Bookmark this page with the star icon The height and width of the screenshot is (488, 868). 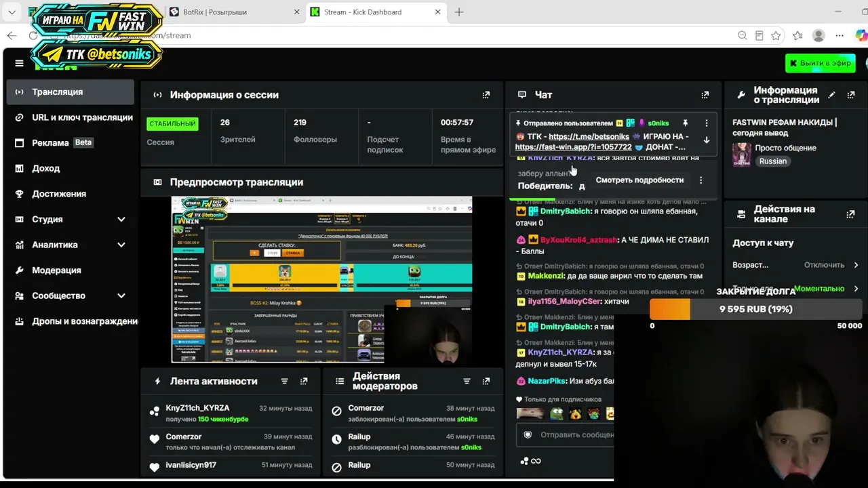click(x=776, y=35)
